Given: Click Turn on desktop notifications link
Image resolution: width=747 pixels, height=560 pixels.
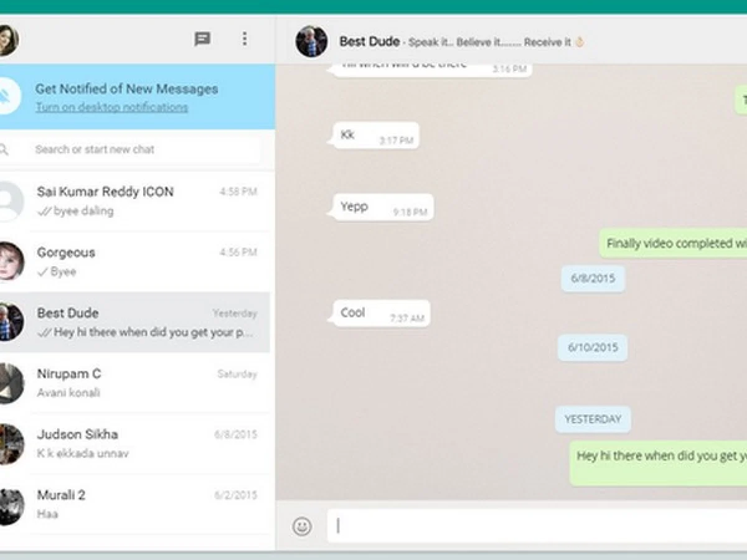Looking at the screenshot, I should (x=111, y=107).
